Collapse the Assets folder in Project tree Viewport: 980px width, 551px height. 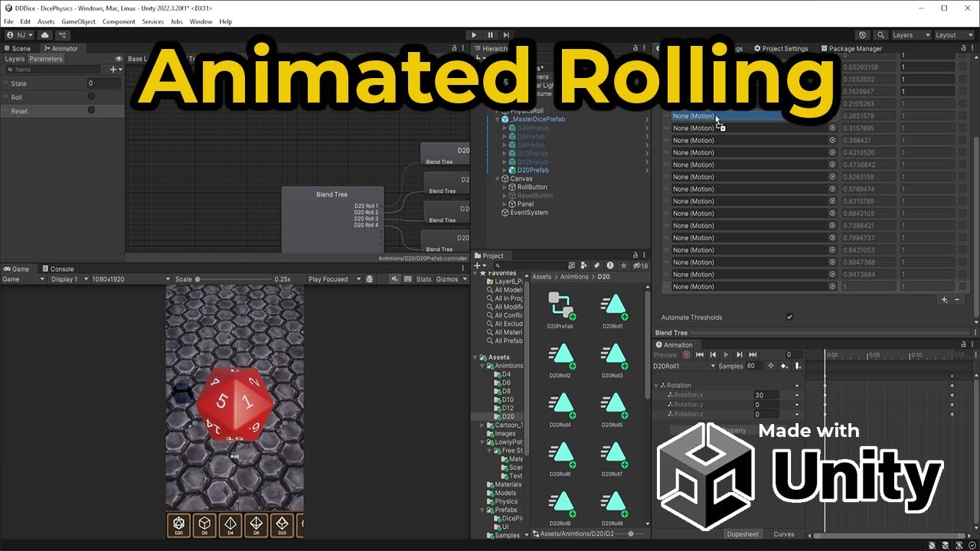pos(475,357)
